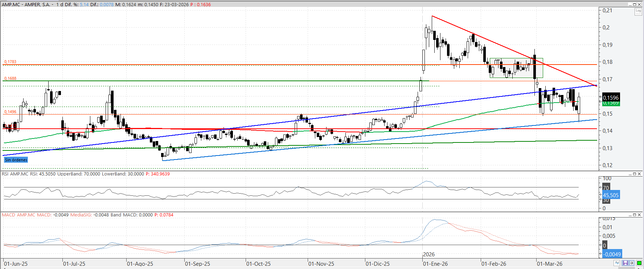Click the chart-line icon in bottom-right corner

click(x=617, y=263)
